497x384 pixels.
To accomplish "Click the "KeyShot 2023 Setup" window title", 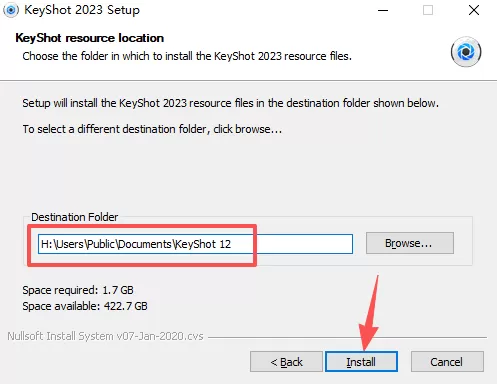I will point(82,10).
